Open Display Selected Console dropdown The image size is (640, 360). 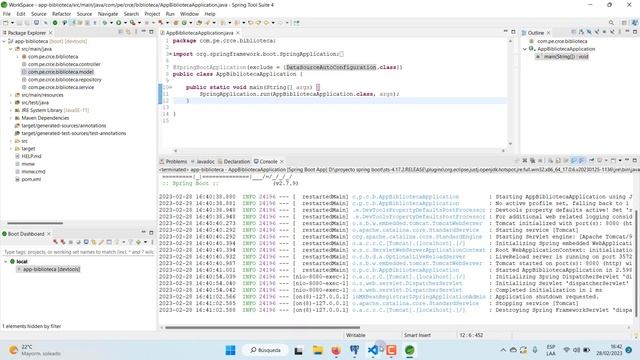[606, 161]
